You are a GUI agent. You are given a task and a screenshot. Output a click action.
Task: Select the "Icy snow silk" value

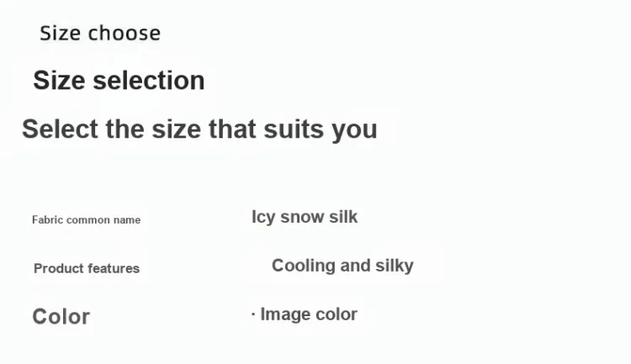(305, 217)
